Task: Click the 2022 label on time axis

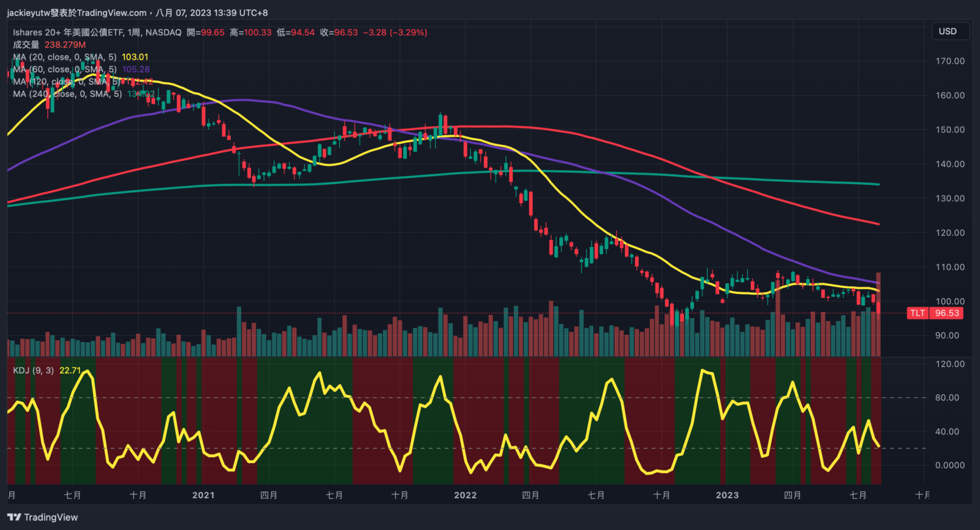Action: click(465, 495)
